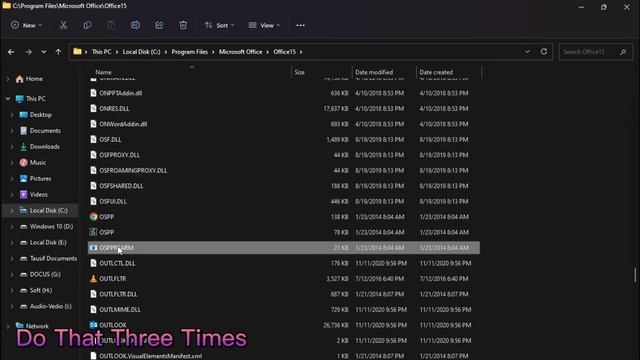The width and height of the screenshot is (640, 360).
Task: Open Pictures in the navigation pane
Action: tap(40, 178)
